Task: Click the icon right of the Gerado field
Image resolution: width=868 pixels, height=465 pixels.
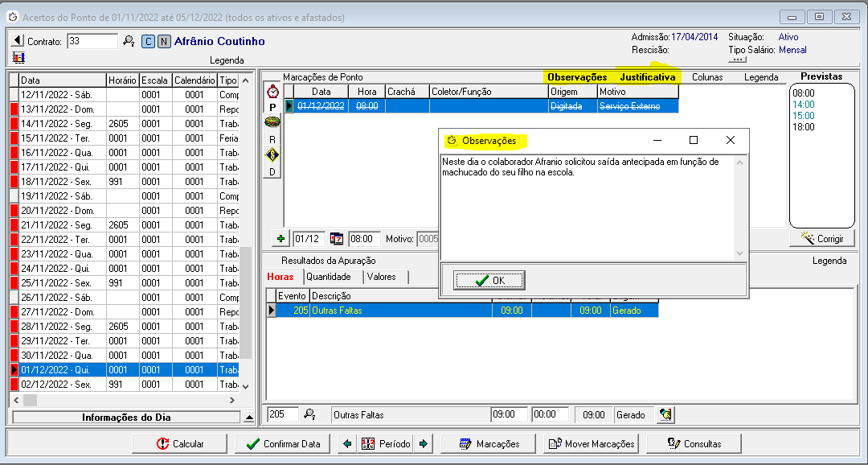Action: point(665,415)
